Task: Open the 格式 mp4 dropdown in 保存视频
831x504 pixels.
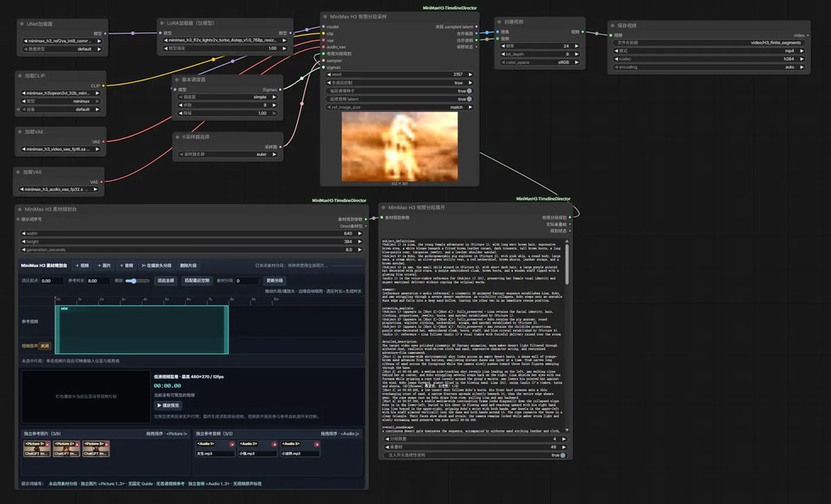Action: [x=708, y=51]
